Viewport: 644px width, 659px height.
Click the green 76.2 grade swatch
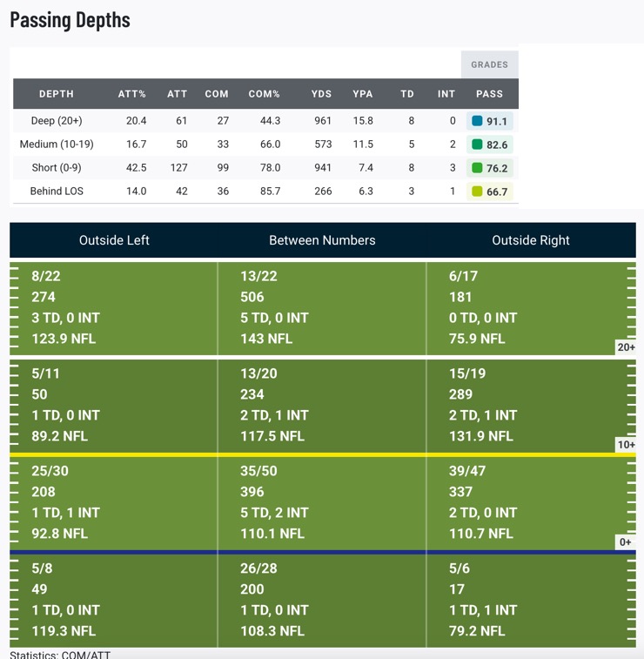(477, 168)
